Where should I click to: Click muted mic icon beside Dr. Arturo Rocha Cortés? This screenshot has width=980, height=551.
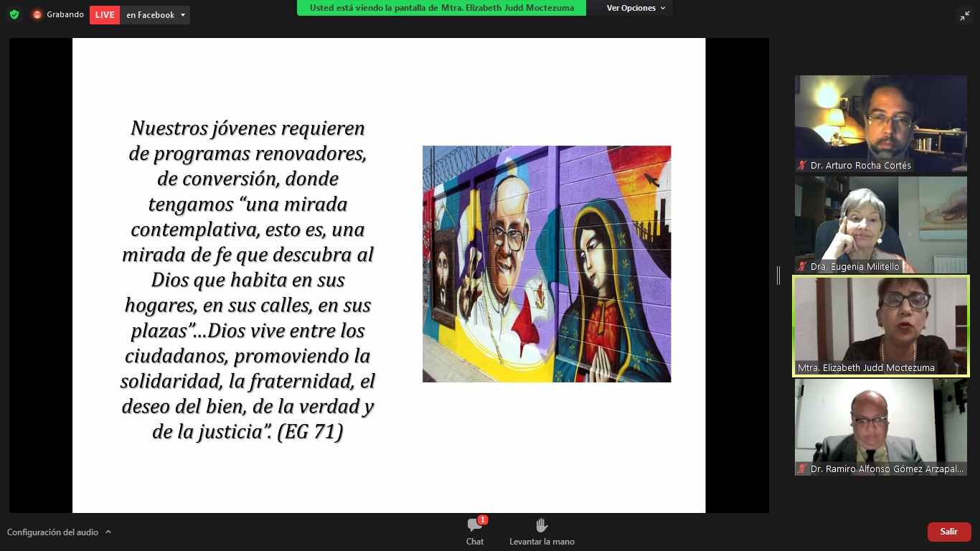pyautogui.click(x=802, y=166)
